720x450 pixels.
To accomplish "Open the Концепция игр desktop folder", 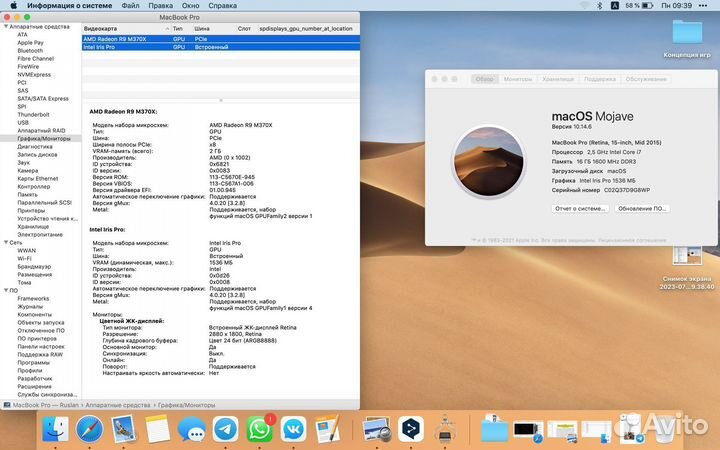I will pos(687,39).
